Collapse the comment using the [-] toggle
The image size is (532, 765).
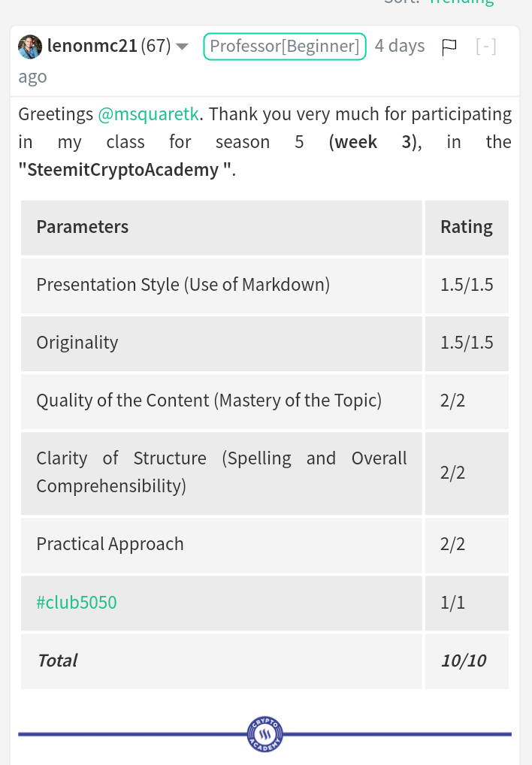tap(486, 47)
